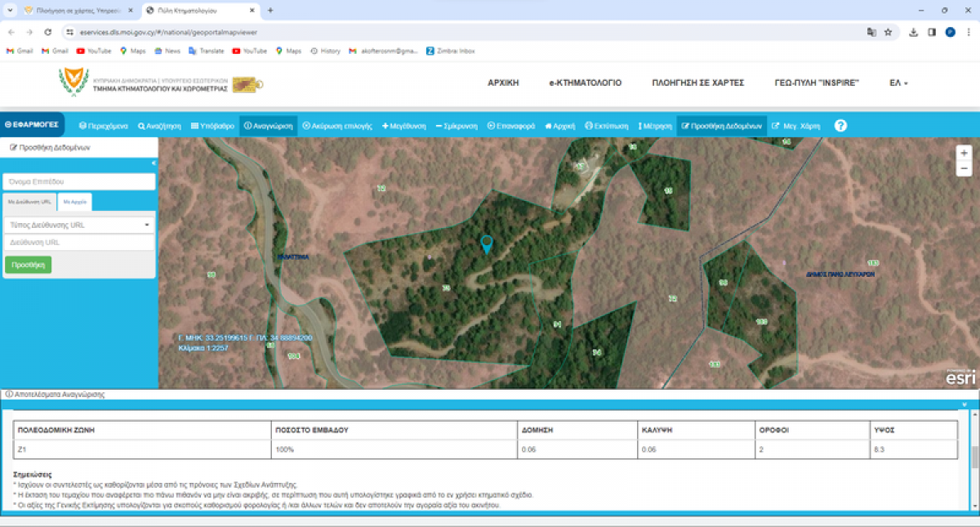Open the ΕΛ language dropdown
The height and width of the screenshot is (527, 980).
(x=898, y=83)
